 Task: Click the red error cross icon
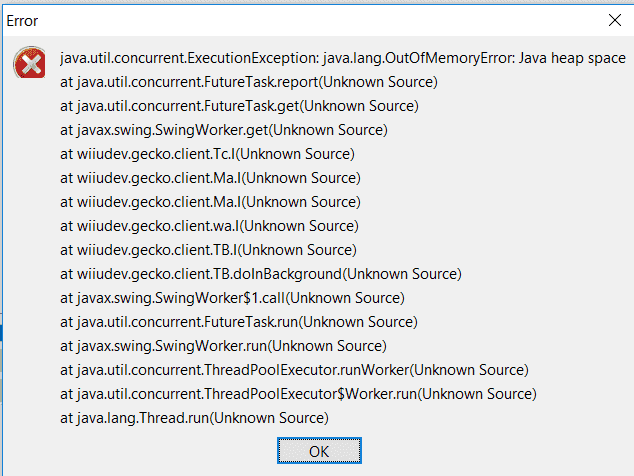click(x=30, y=63)
